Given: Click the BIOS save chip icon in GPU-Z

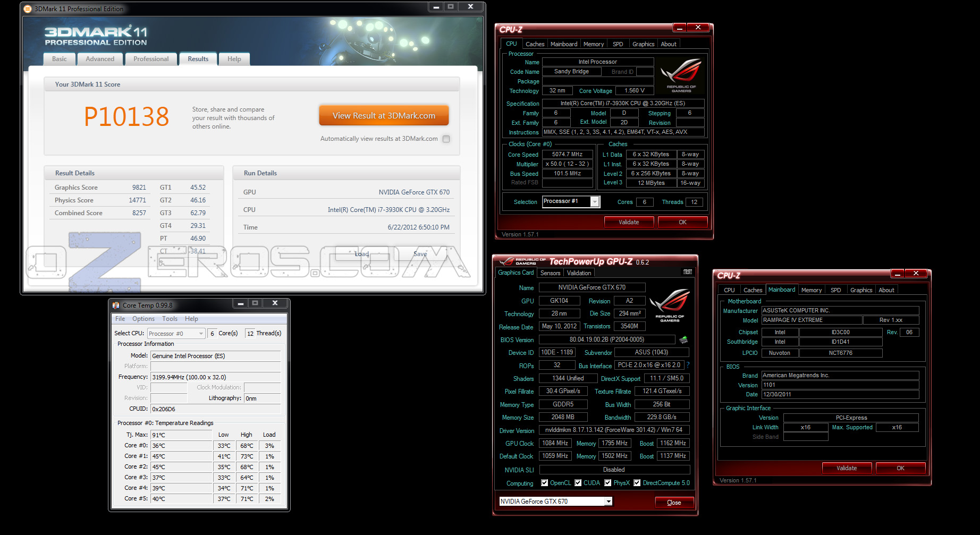Looking at the screenshot, I should tap(683, 339).
